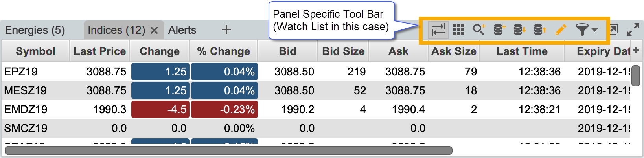Viewport: 644px width, 158px height.
Task: Switch to the Energies (5) tab
Action: point(35,30)
